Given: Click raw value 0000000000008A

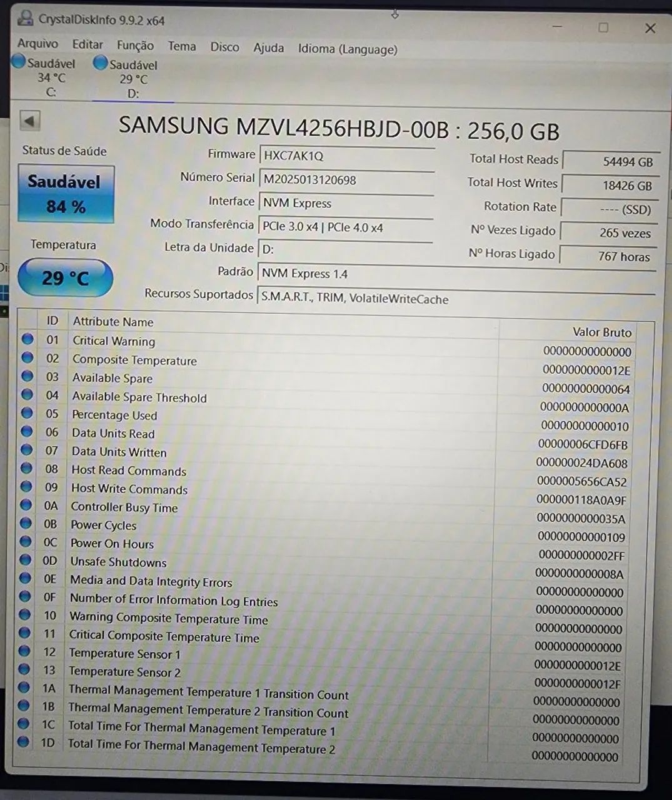Looking at the screenshot, I should tap(579, 573).
